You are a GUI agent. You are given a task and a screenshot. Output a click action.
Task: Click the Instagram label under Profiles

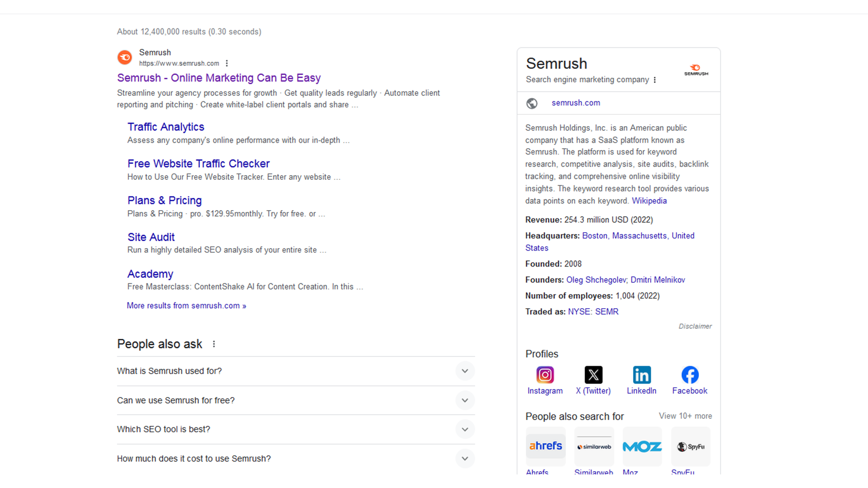click(545, 391)
